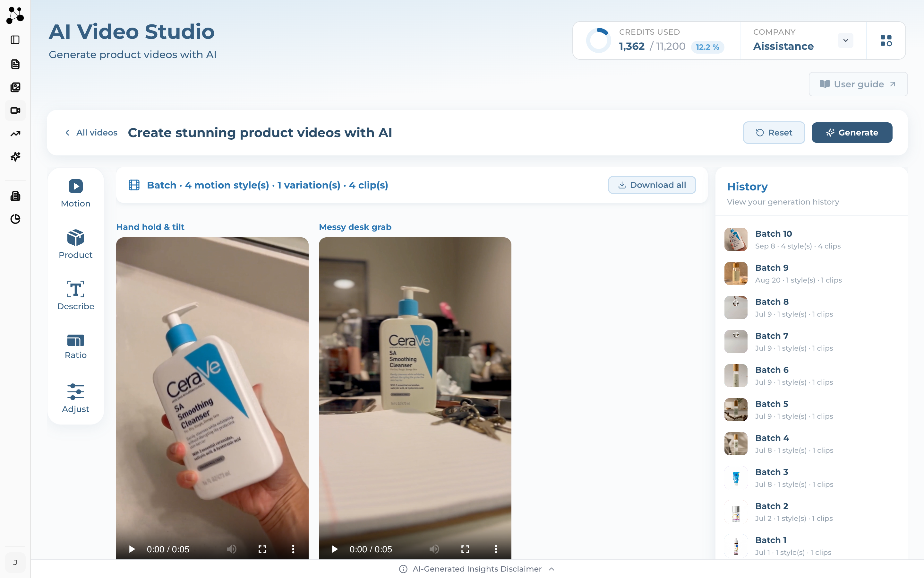Viewport: 924px width, 578px height.
Task: Open the image gallery sidebar icon
Action: [x=15, y=87]
